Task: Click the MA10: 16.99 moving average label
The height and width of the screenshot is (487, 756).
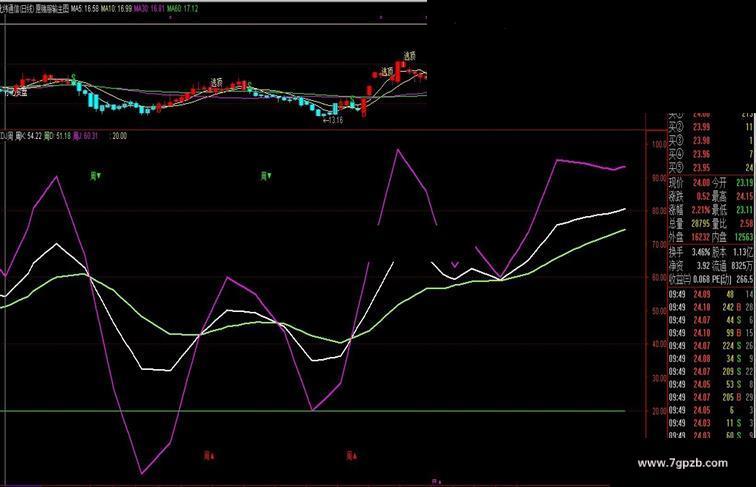Action: click(116, 8)
